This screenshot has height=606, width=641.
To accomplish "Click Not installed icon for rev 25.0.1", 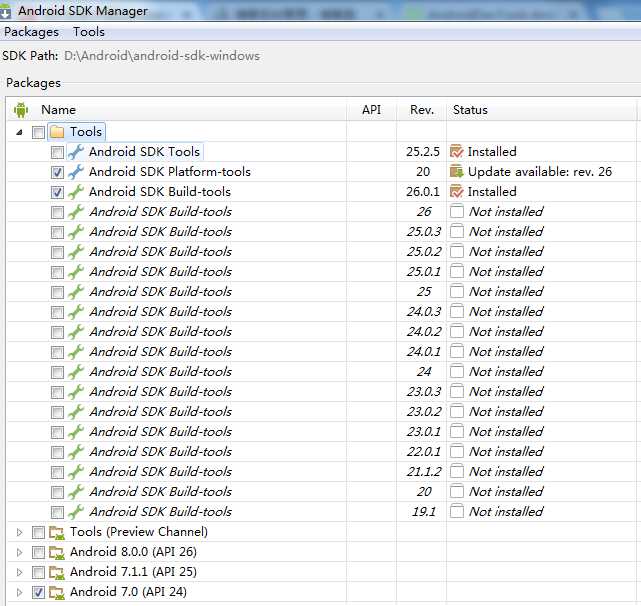I will click(x=457, y=272).
